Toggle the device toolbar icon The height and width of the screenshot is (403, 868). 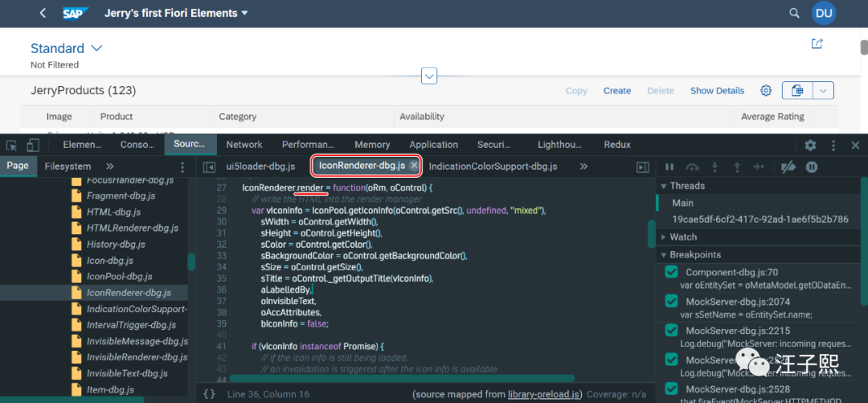33,146
